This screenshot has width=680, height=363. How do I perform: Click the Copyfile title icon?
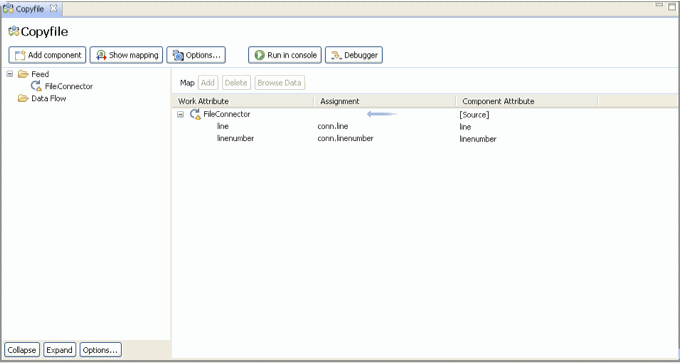14,32
